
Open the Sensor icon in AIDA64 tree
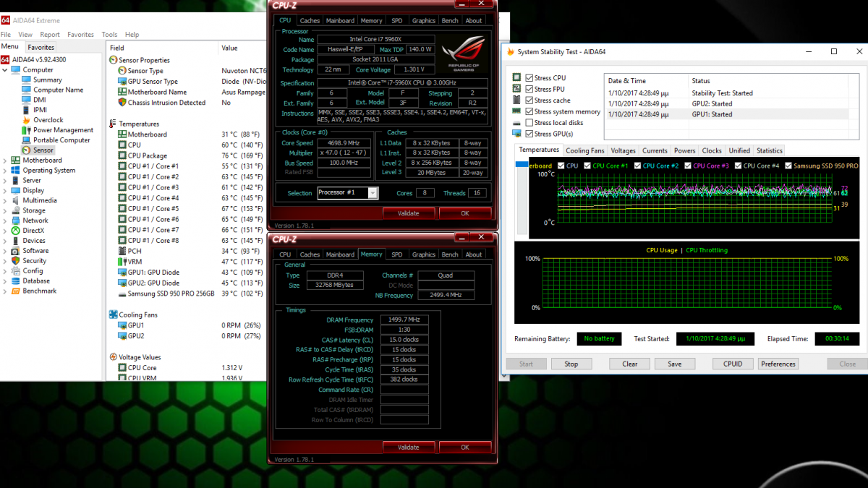coord(26,150)
